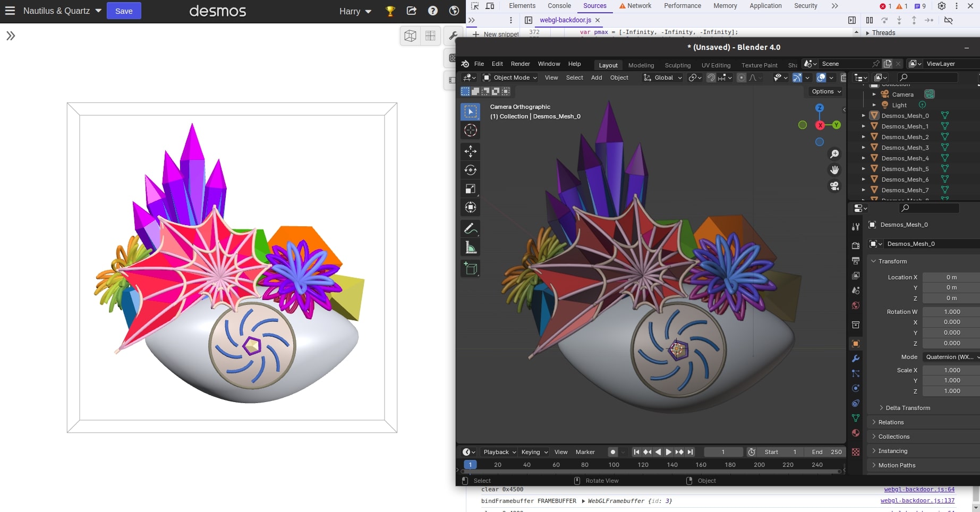
Task: Toggle camera view icon in viewport
Action: (x=834, y=186)
